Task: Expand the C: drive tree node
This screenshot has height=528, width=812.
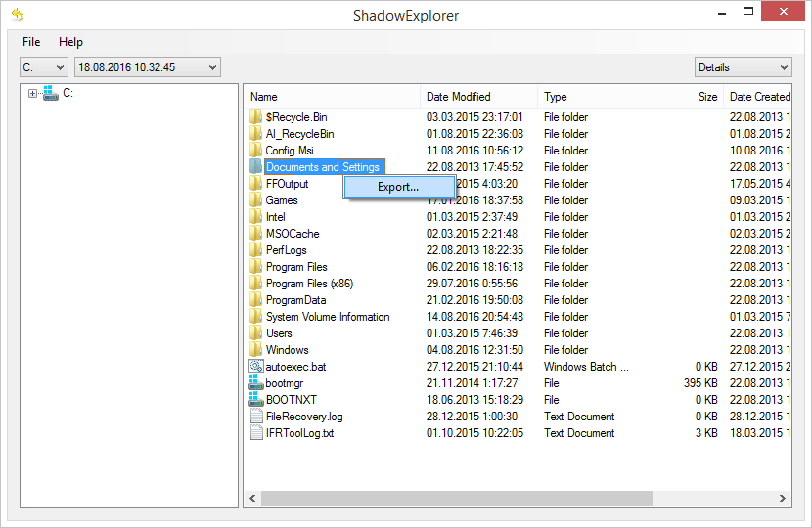Action: [x=32, y=94]
